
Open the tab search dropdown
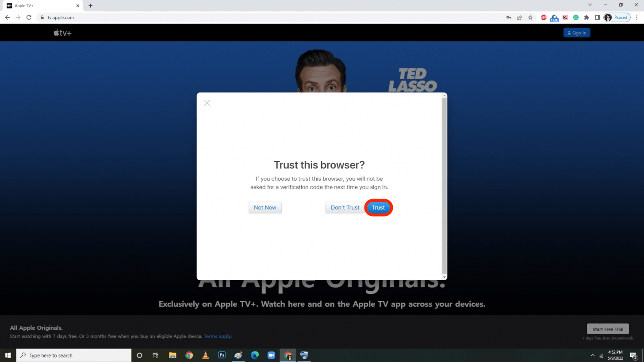pyautogui.click(x=590, y=5)
